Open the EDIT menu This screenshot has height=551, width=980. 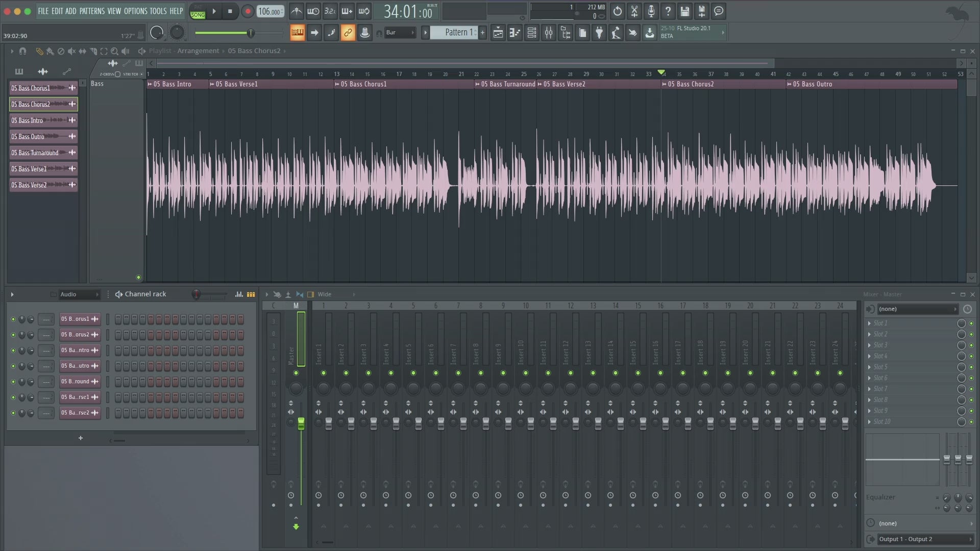(57, 11)
